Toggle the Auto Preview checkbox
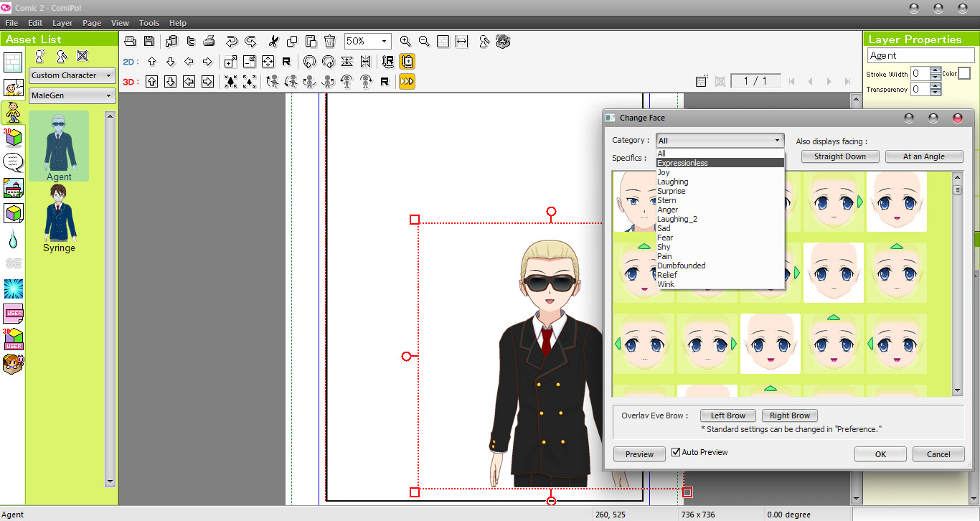Image resolution: width=980 pixels, height=521 pixels. [x=675, y=451]
